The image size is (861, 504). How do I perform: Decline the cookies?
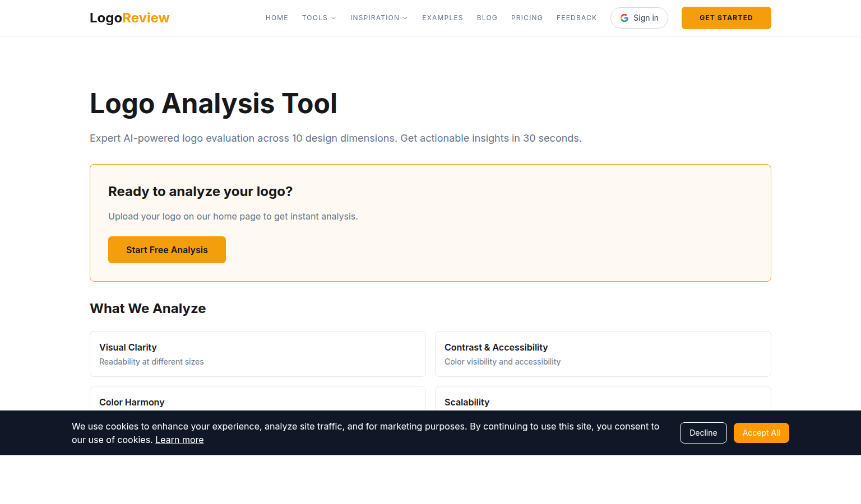(703, 433)
